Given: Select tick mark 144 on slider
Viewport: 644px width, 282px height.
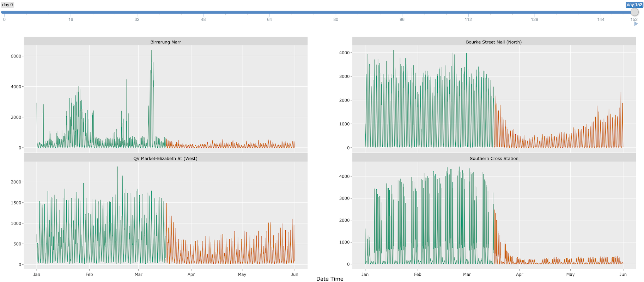Looking at the screenshot, I should click(601, 12).
